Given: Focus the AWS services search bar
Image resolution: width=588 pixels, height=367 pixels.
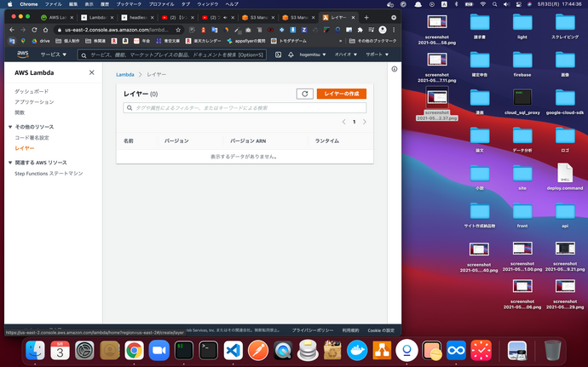Looking at the screenshot, I should tap(172, 55).
